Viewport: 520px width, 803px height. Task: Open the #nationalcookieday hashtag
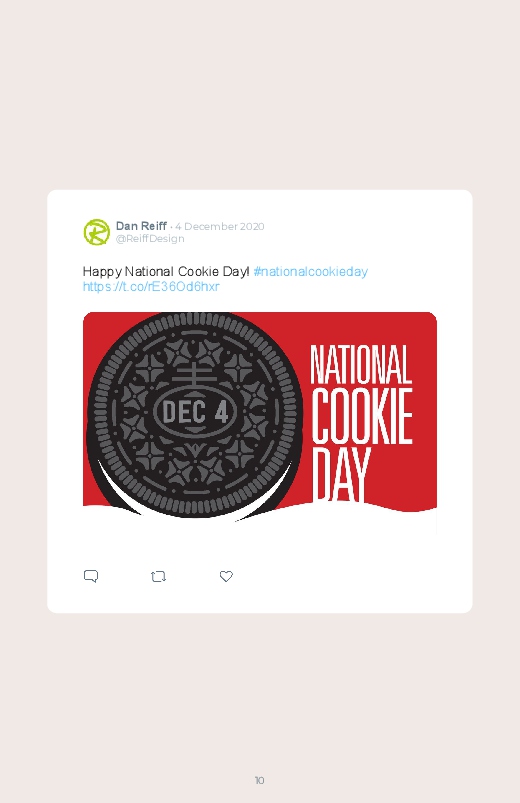click(x=310, y=271)
